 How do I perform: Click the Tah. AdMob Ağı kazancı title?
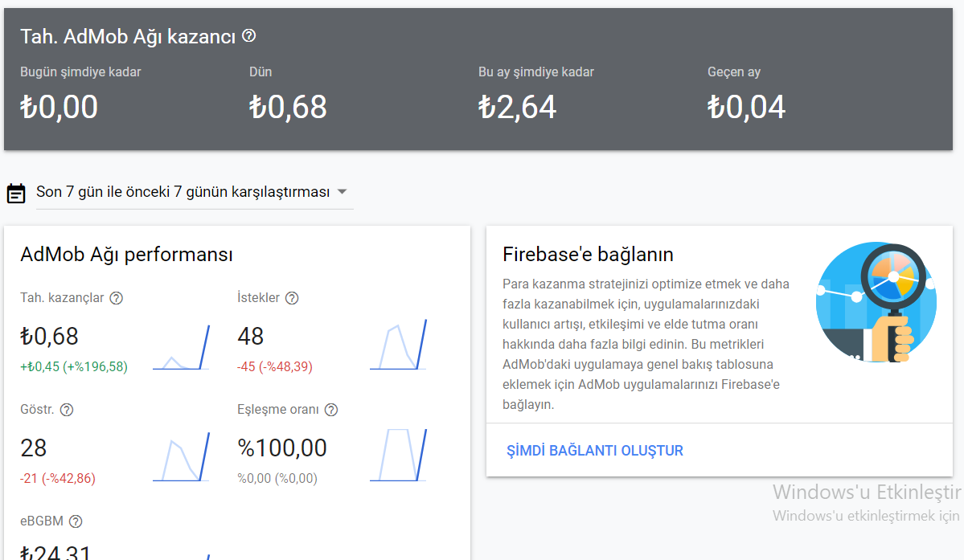128,36
